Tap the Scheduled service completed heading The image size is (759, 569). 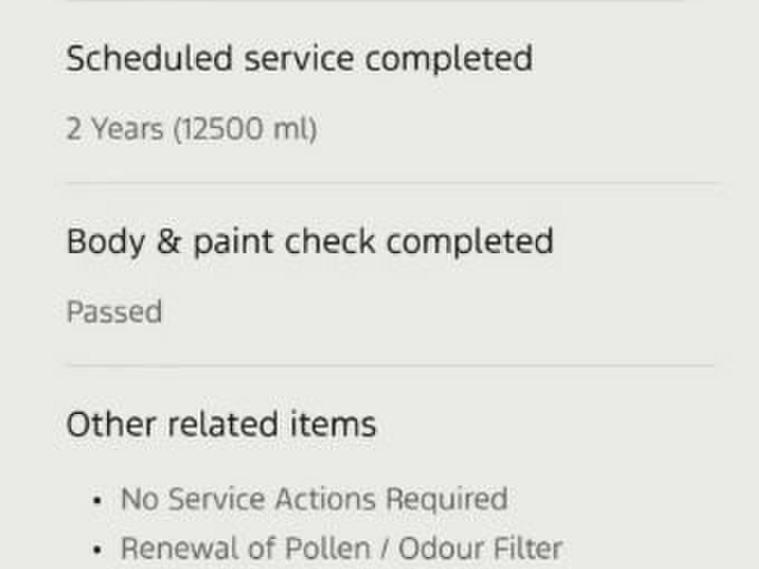(x=298, y=59)
